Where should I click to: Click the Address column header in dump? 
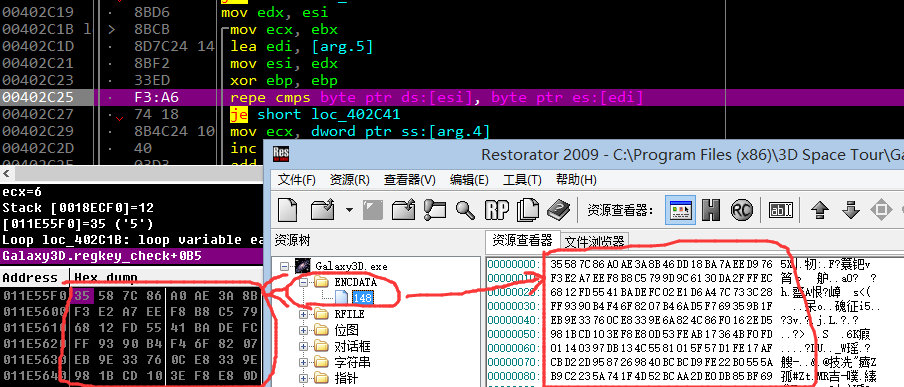coord(30,277)
